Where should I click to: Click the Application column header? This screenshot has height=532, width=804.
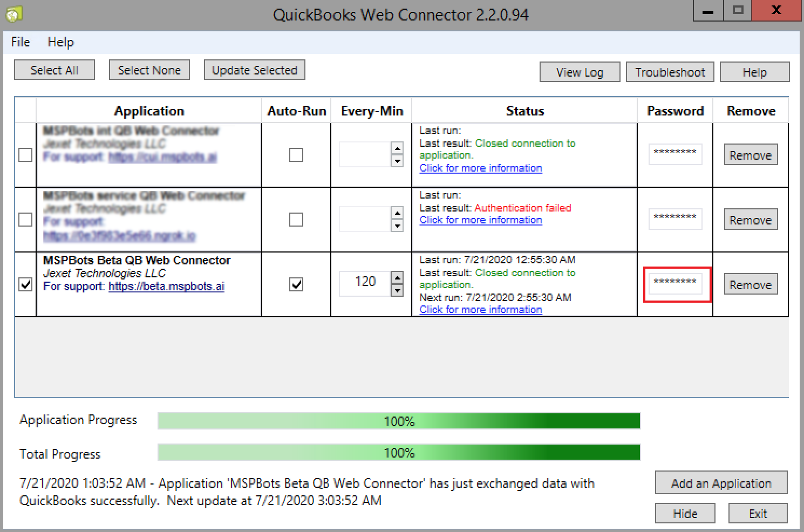coord(149,111)
